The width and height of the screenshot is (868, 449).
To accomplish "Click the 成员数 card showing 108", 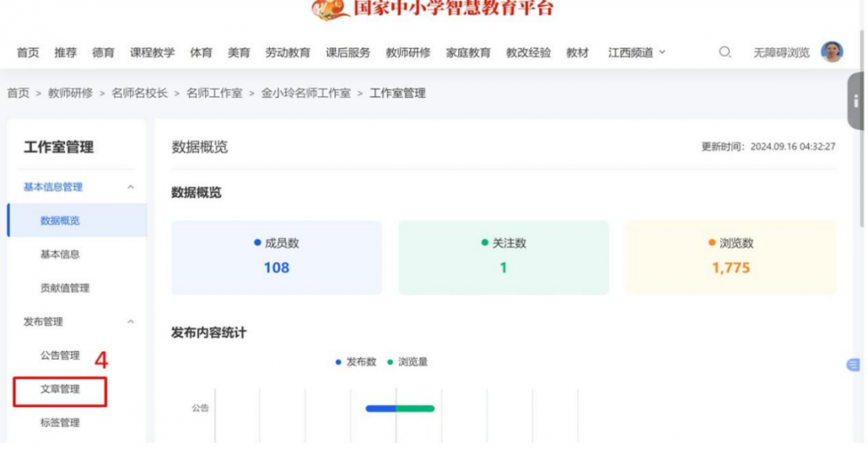I will coord(276,257).
